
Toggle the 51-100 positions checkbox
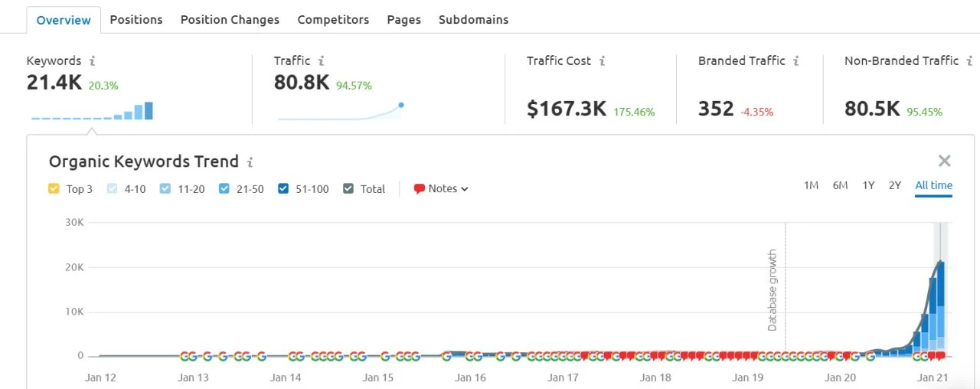[284, 188]
